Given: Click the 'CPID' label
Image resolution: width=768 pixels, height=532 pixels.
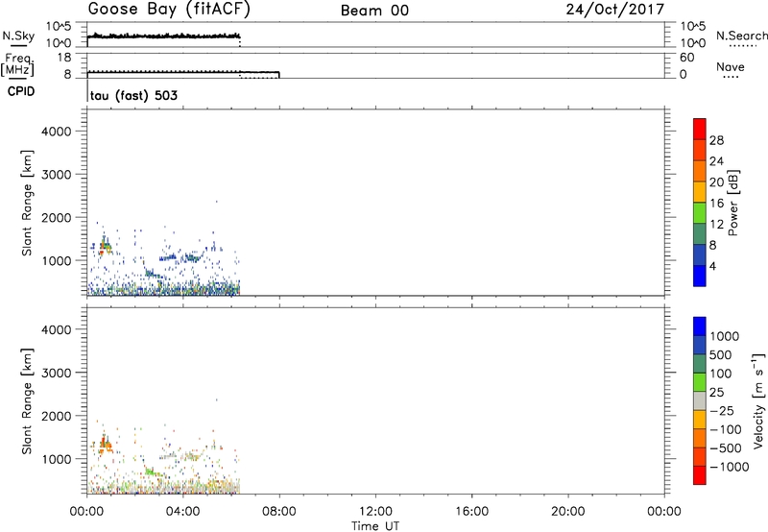Looking at the screenshot, I should (21, 91).
